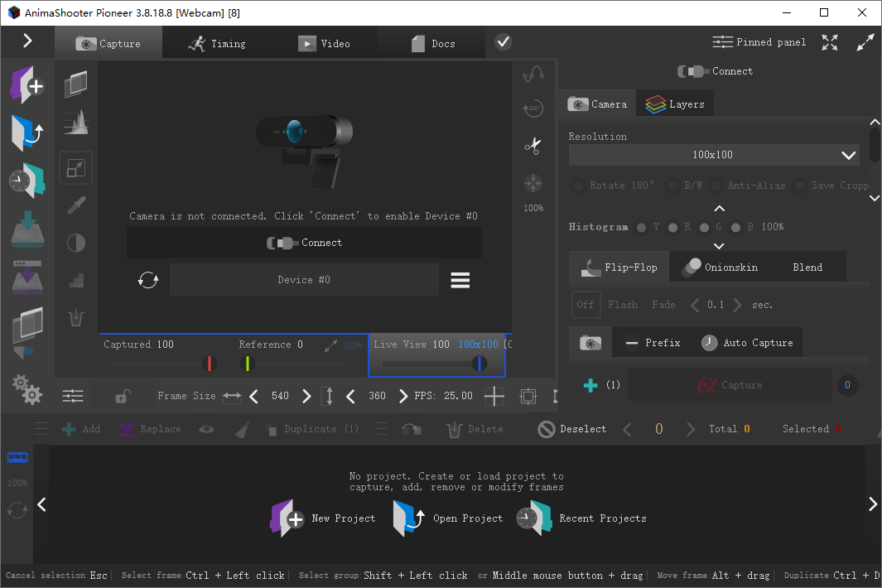This screenshot has height=588, width=882.
Task: Select the Onionskin tab
Action: [720, 267]
